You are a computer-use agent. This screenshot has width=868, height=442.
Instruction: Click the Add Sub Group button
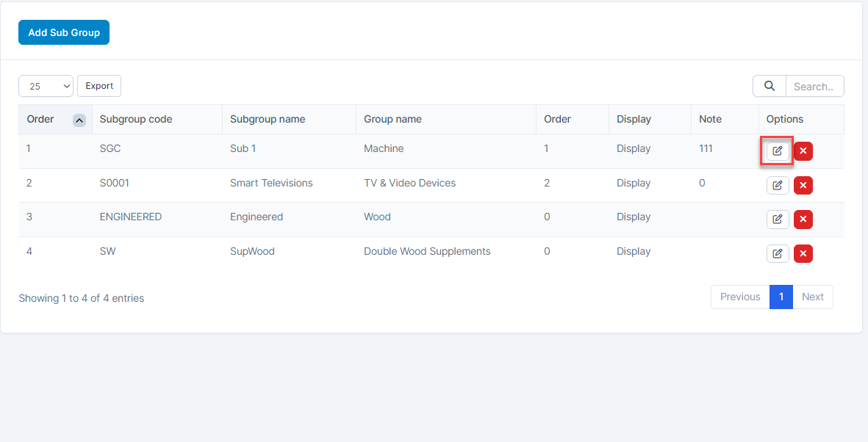point(64,32)
